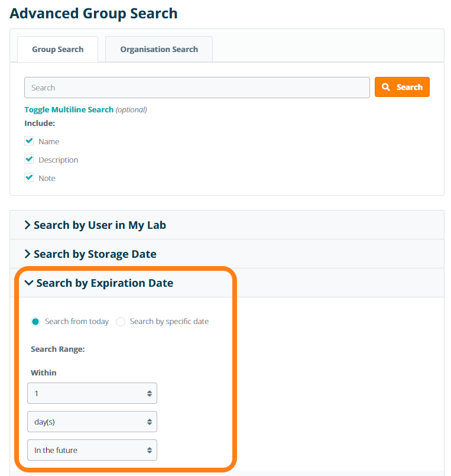Select the Search from today radio option
Viewport: 451px width, 476px height.
pyautogui.click(x=35, y=322)
